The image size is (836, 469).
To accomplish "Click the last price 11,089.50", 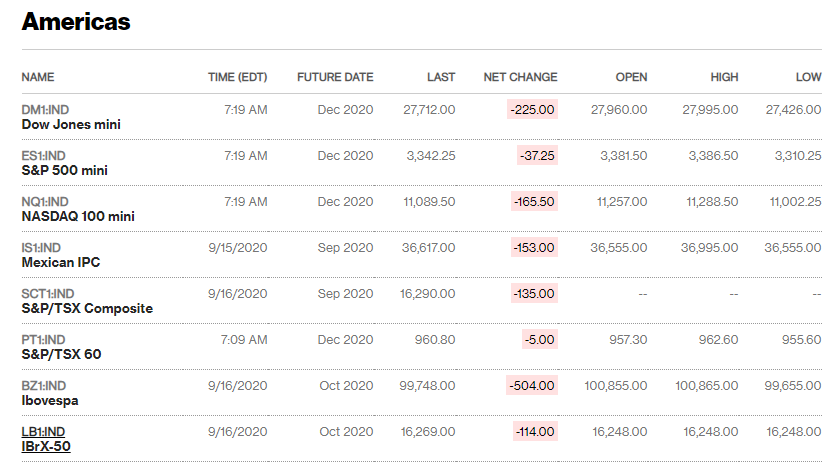I will click(x=429, y=202).
